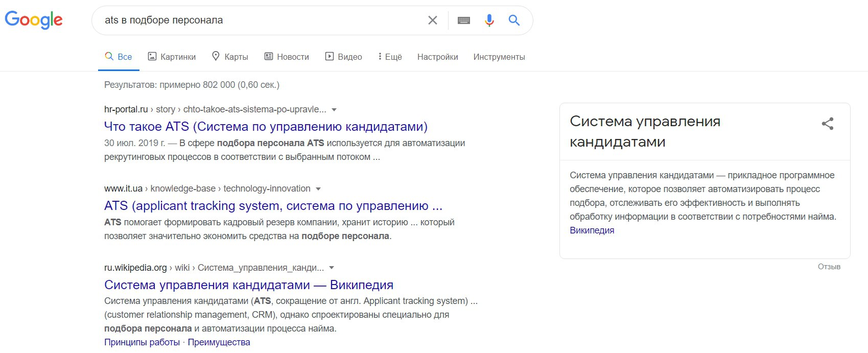The image size is (868, 353).
Task: Run search with magnifying glass icon
Action: pos(514,20)
